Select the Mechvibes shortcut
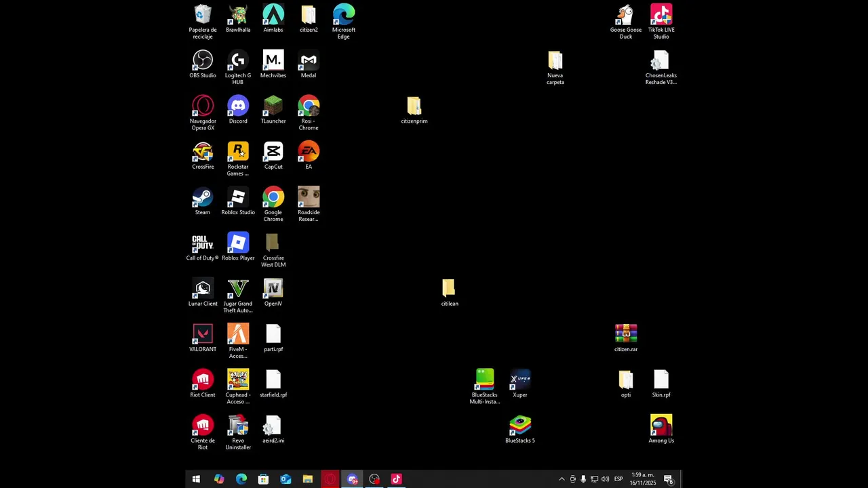Image resolution: width=868 pixels, height=488 pixels. (x=273, y=64)
